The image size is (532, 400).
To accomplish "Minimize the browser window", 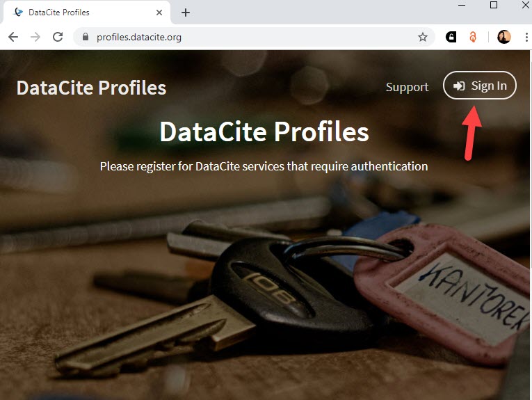I will (462, 5).
